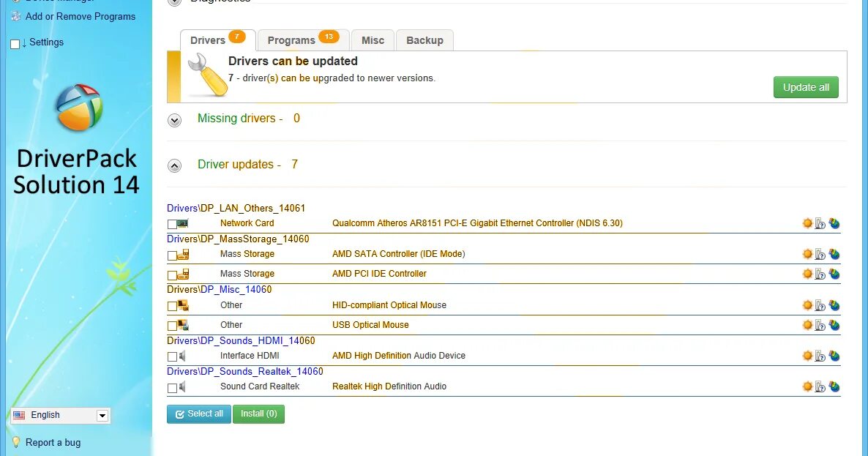Click globe icon for Realtek High Definition Audio

coord(834,386)
